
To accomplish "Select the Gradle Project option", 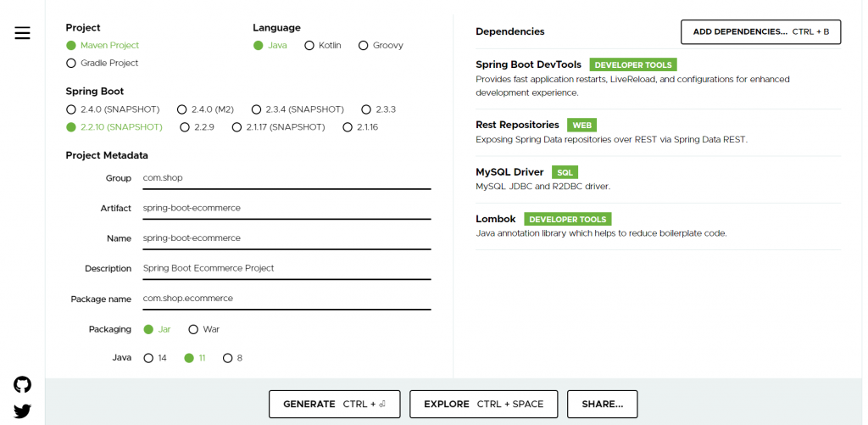I will point(71,64).
